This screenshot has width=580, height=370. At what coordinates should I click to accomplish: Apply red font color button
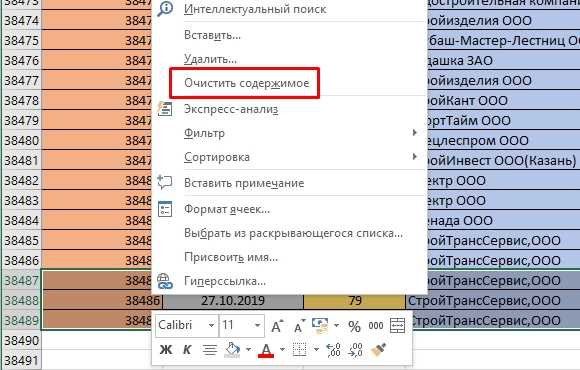[x=266, y=350]
